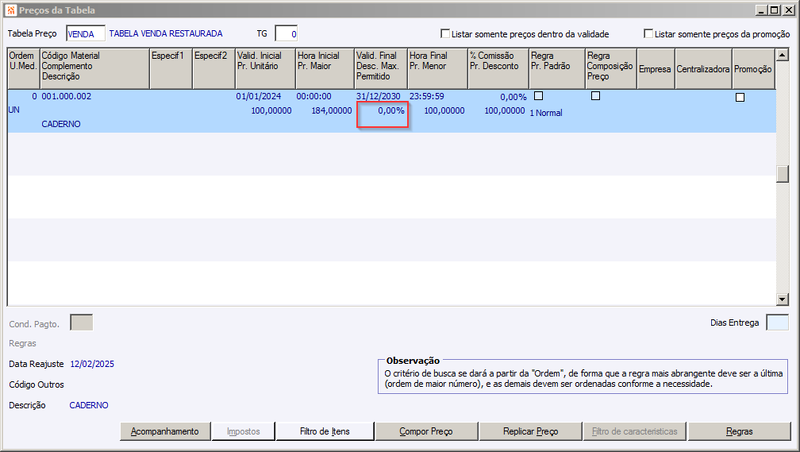The height and width of the screenshot is (452, 800).
Task: Click the Filtro de Itens button
Action: (x=325, y=432)
